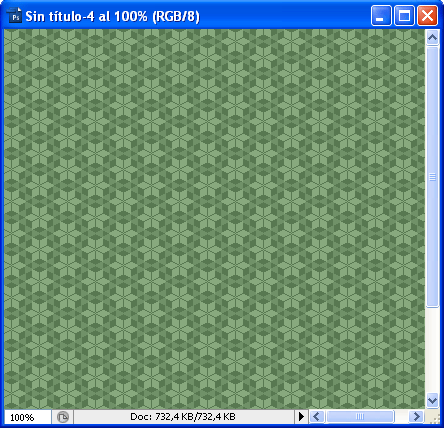This screenshot has width=444, height=428.
Task: Click the vertical scrollbar up arrow
Action: pos(432,38)
